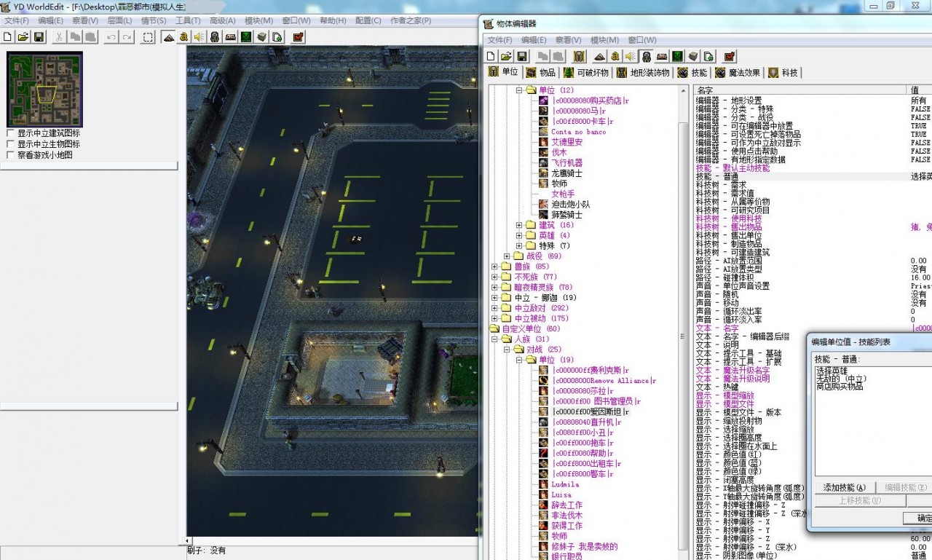The width and height of the screenshot is (932, 560).
Task: Enable 显示中立建筑图标 checkbox
Action: tap(10, 133)
